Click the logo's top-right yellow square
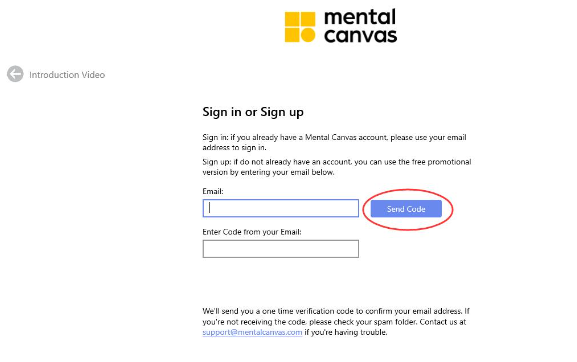The height and width of the screenshot is (362, 577). (308, 19)
